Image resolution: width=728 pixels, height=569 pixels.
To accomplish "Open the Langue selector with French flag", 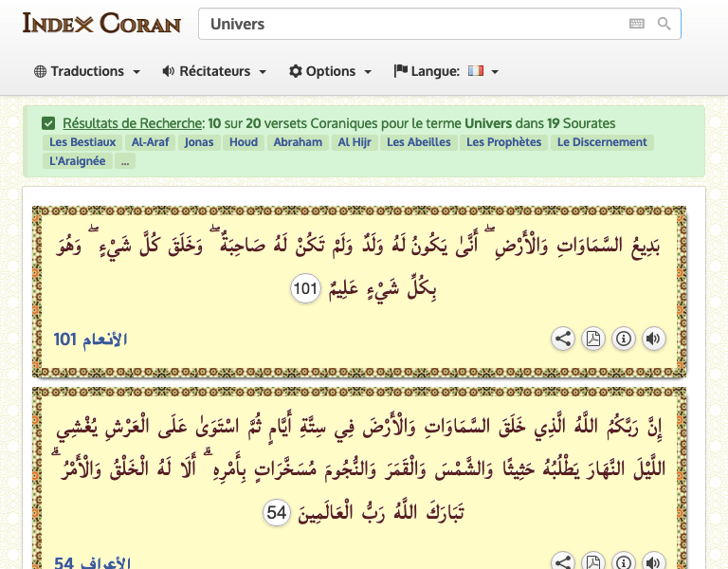I will [x=446, y=71].
